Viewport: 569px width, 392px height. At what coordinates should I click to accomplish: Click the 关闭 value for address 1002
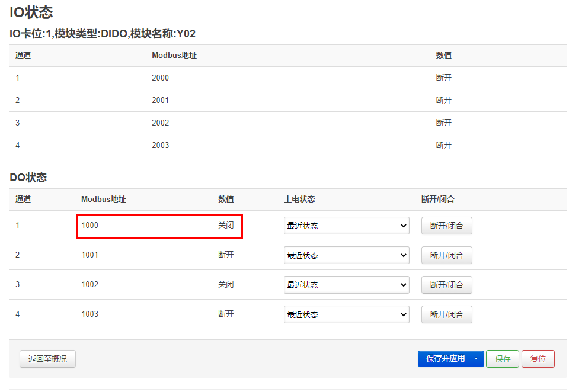[x=226, y=284]
